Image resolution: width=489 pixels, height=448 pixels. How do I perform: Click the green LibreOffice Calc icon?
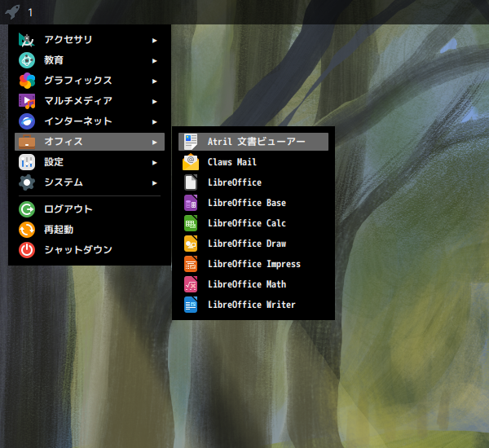click(x=191, y=223)
